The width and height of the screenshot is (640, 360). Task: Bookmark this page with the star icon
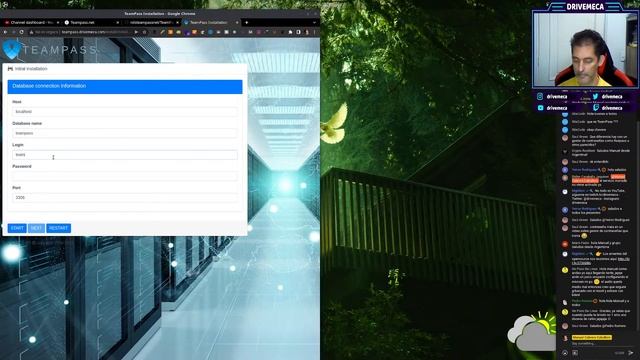point(144,32)
